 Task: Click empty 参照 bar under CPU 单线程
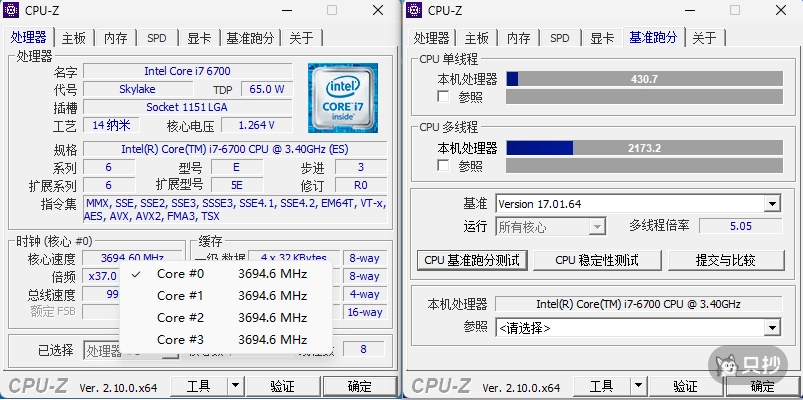coord(644,96)
